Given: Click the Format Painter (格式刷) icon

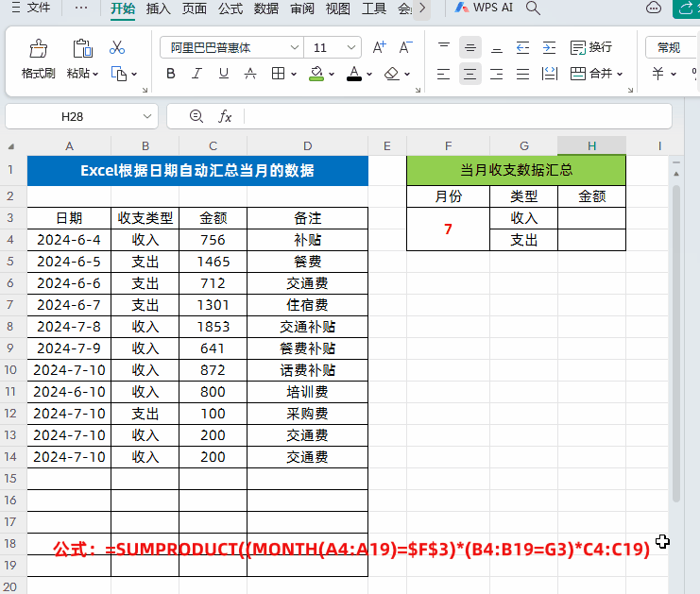Looking at the screenshot, I should pyautogui.click(x=39, y=48).
